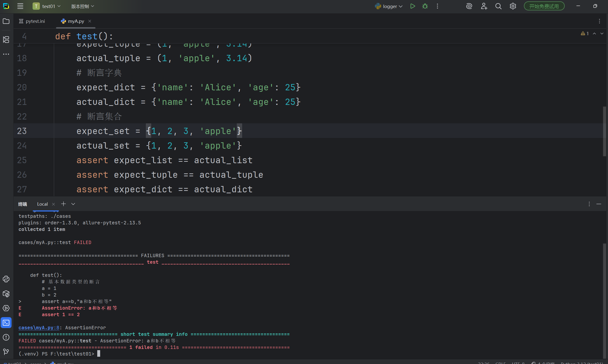608x364 pixels.
Task: Close the Local terminal tab
Action: pos(53,204)
